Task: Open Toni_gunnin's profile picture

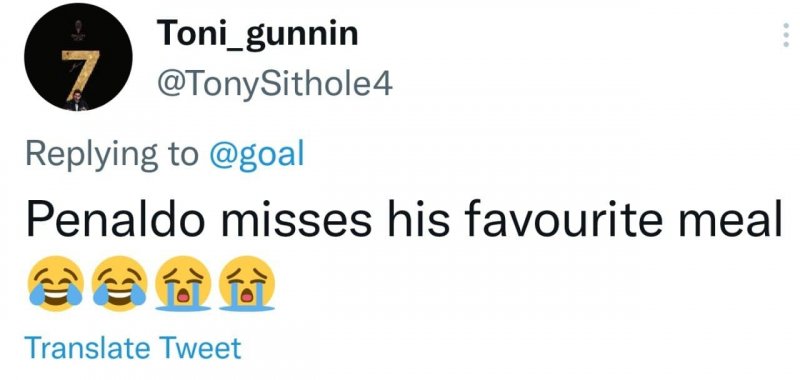Action: pyautogui.click(x=78, y=57)
